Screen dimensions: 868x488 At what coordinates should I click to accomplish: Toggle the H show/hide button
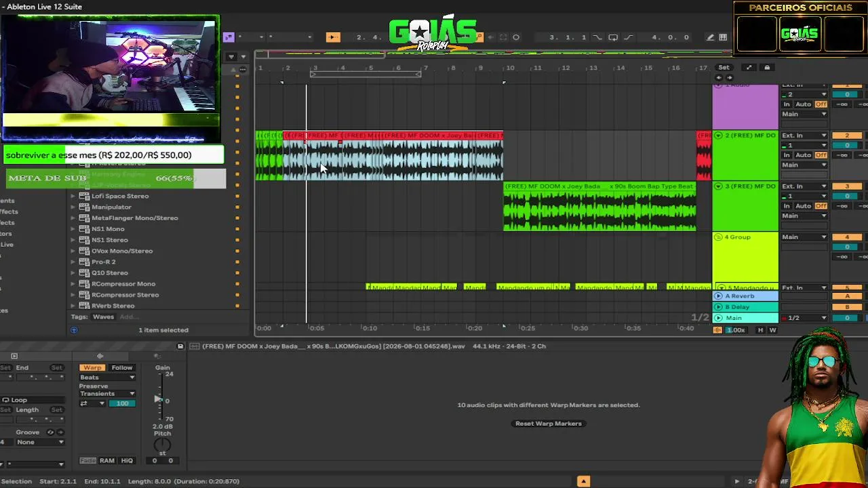tap(760, 330)
